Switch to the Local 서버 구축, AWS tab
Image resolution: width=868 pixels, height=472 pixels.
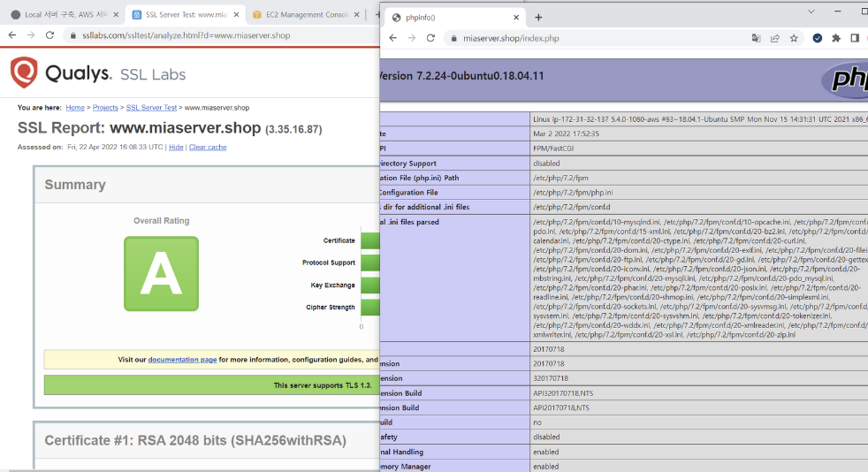pos(65,14)
